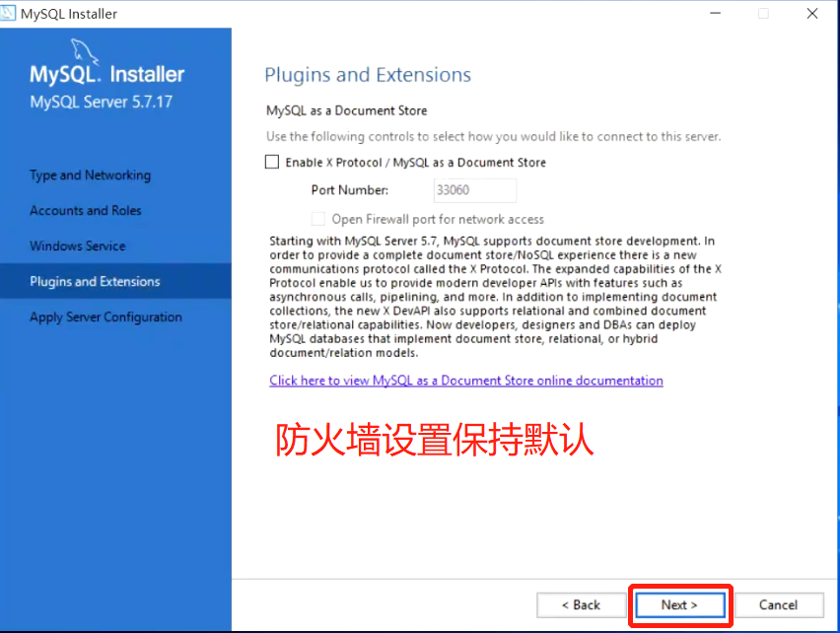The width and height of the screenshot is (840, 633).
Task: Click the MySQL dolphin logo icon
Action: (x=85, y=51)
